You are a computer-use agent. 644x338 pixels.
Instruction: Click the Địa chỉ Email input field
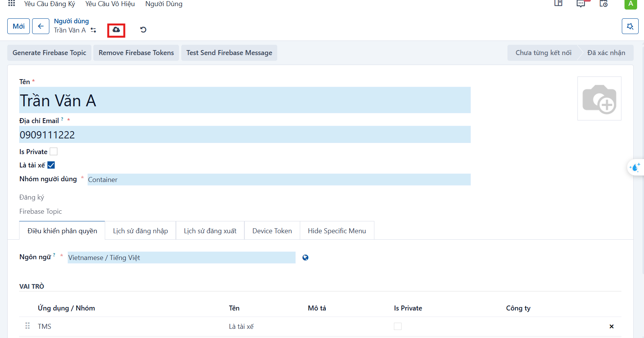pos(245,135)
